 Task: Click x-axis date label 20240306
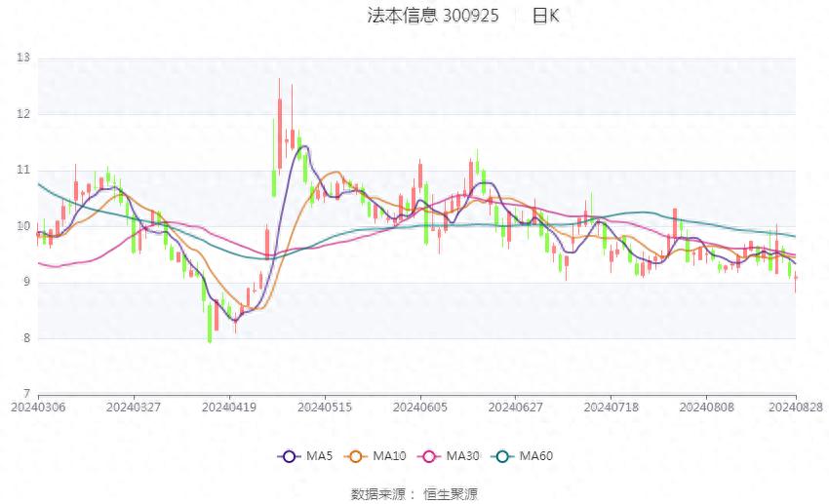tap(38, 407)
